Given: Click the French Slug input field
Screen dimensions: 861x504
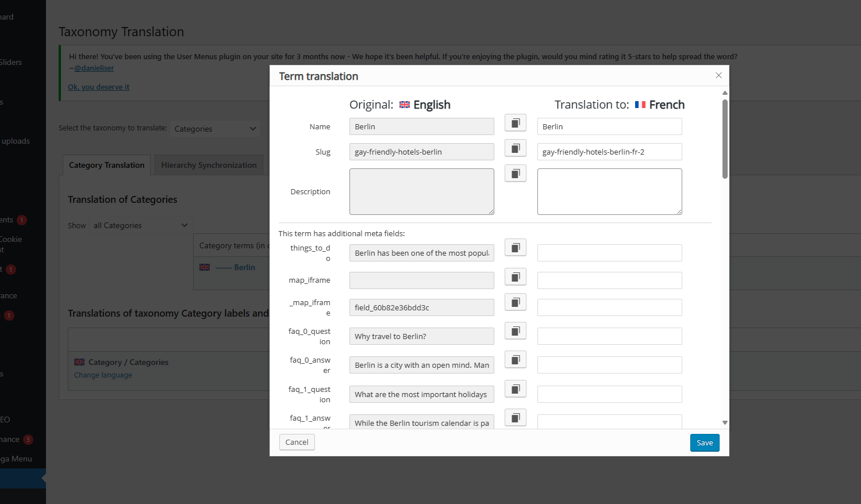Looking at the screenshot, I should point(609,152).
